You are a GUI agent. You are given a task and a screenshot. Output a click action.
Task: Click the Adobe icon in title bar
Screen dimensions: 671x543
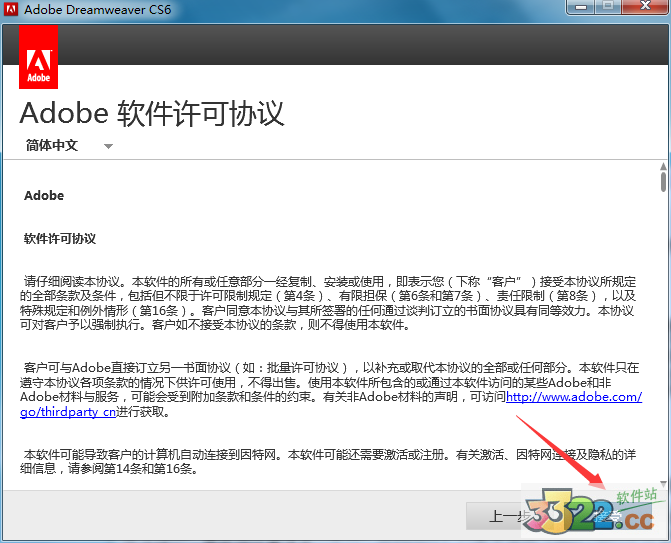(11, 9)
